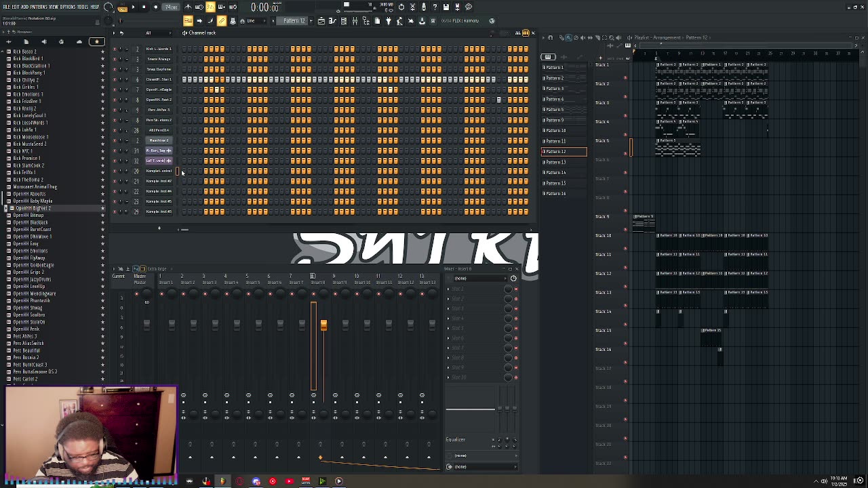
Task: Click the Kick LonelySoul 1 sample in browser
Action: 29,116
